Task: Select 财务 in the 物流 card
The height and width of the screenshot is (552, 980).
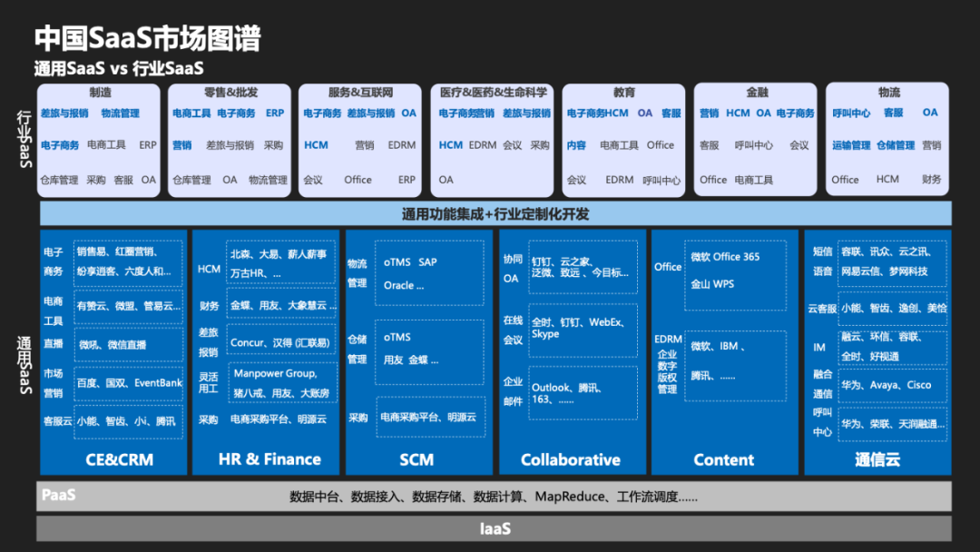Action: 931,180
